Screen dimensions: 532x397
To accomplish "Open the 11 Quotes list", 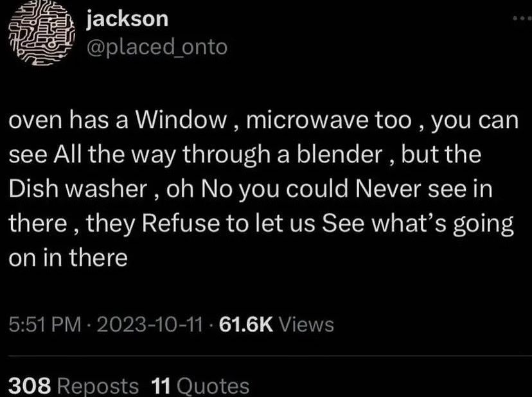I will pos(200,386).
